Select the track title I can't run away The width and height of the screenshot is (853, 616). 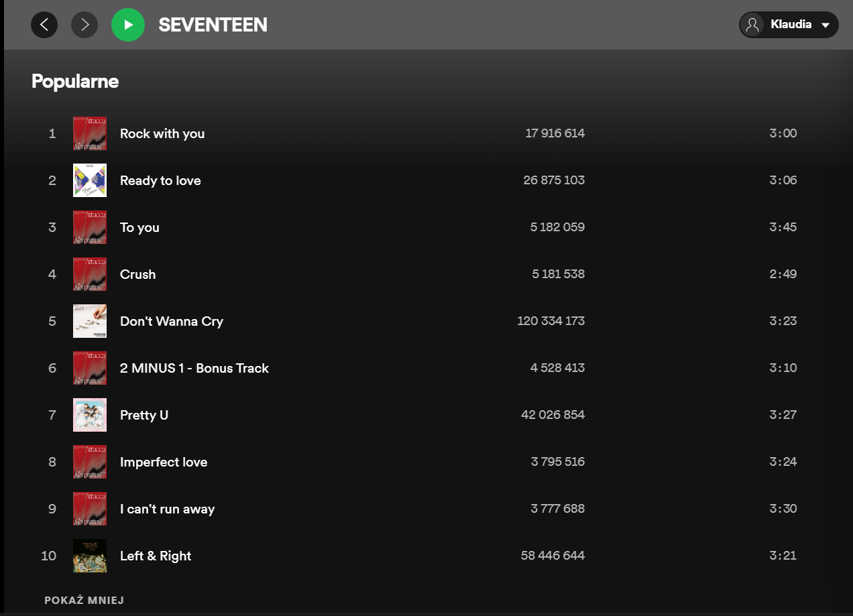click(167, 509)
